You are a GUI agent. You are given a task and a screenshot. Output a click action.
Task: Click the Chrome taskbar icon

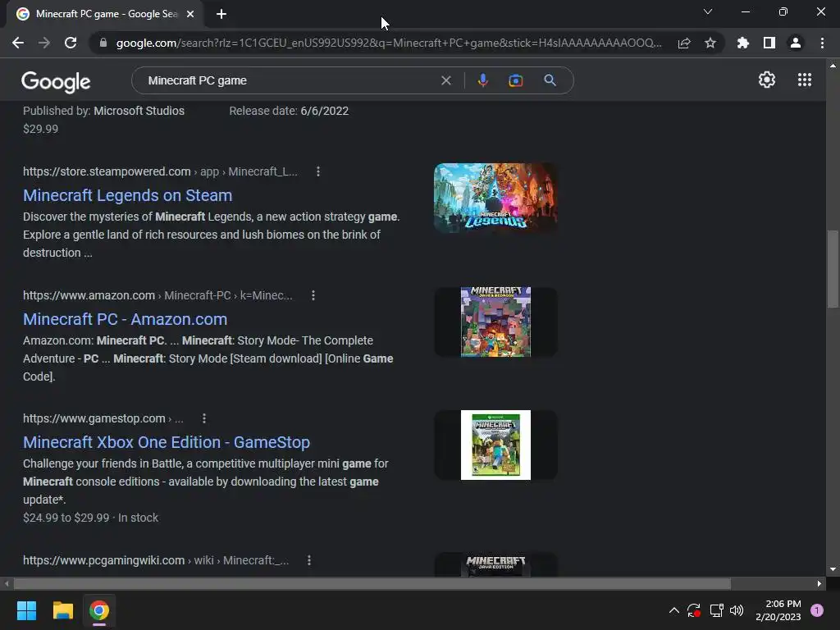(x=99, y=610)
